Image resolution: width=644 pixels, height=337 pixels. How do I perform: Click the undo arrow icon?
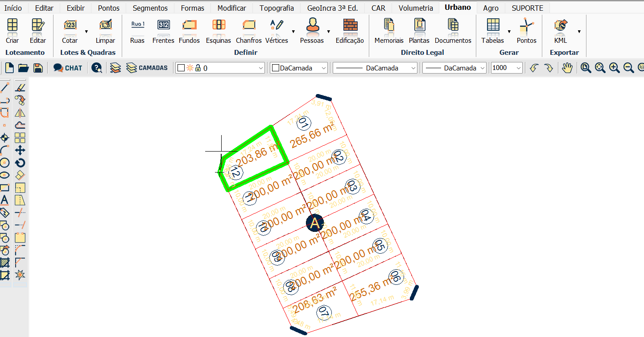534,68
